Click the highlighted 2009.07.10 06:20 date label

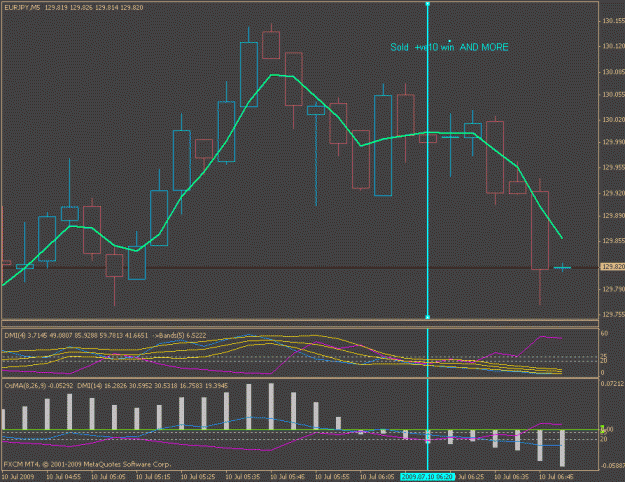[x=427, y=477]
